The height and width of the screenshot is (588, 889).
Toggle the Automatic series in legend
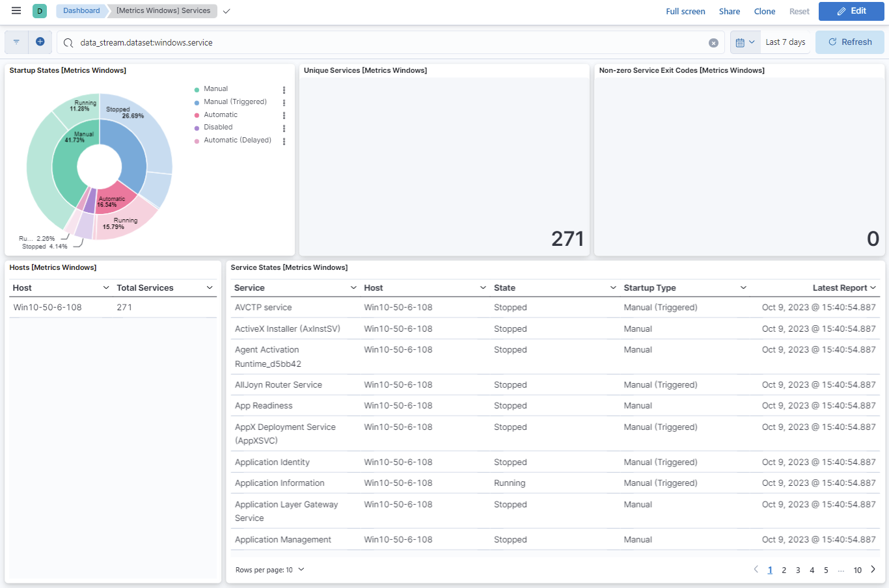221,114
